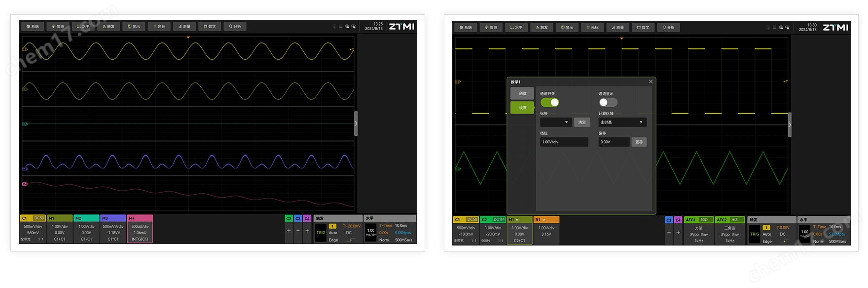Open AFG1 方波 generator card
The image size is (868, 288).
click(699, 230)
